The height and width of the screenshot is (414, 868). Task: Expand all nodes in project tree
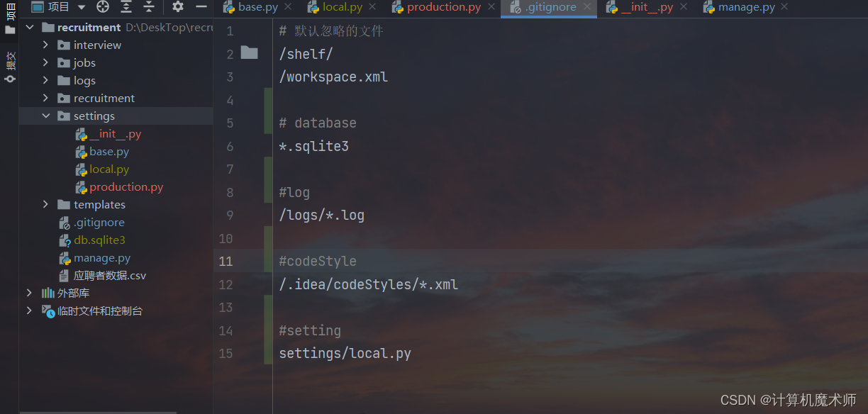[126, 7]
